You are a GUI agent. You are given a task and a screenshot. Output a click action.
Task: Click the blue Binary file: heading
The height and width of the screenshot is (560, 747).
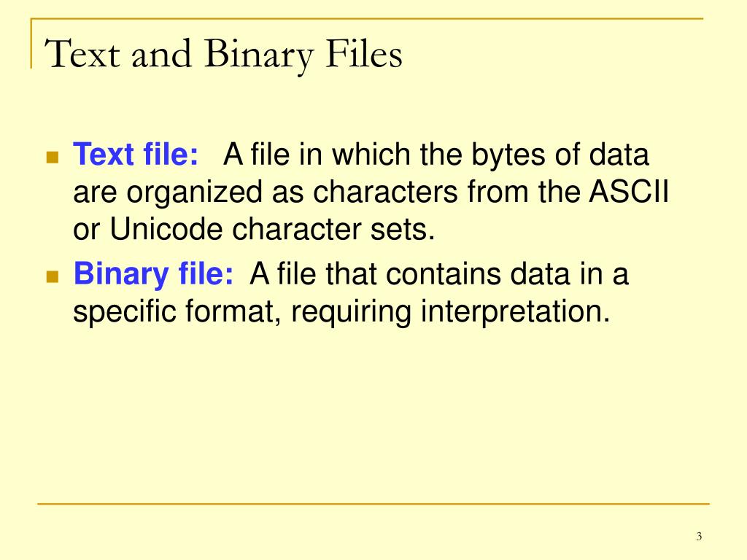point(153,274)
